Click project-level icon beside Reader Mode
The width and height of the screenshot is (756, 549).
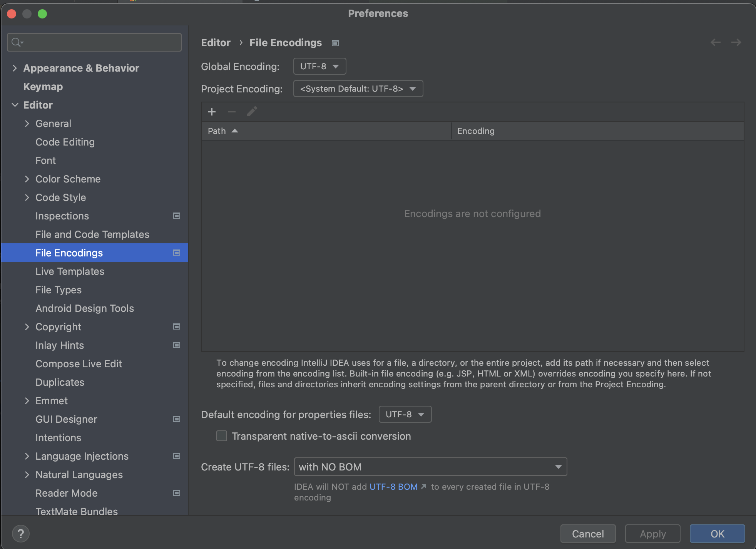click(177, 493)
